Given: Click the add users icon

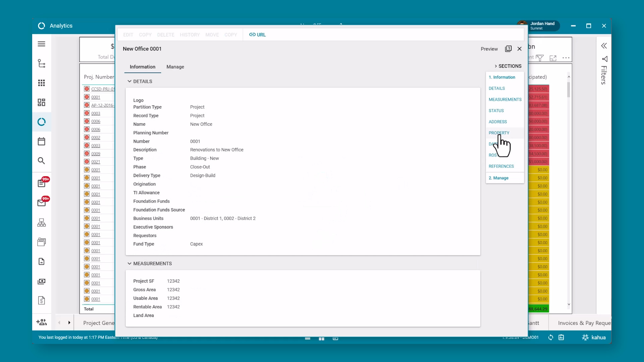Looking at the screenshot, I should [x=42, y=322].
